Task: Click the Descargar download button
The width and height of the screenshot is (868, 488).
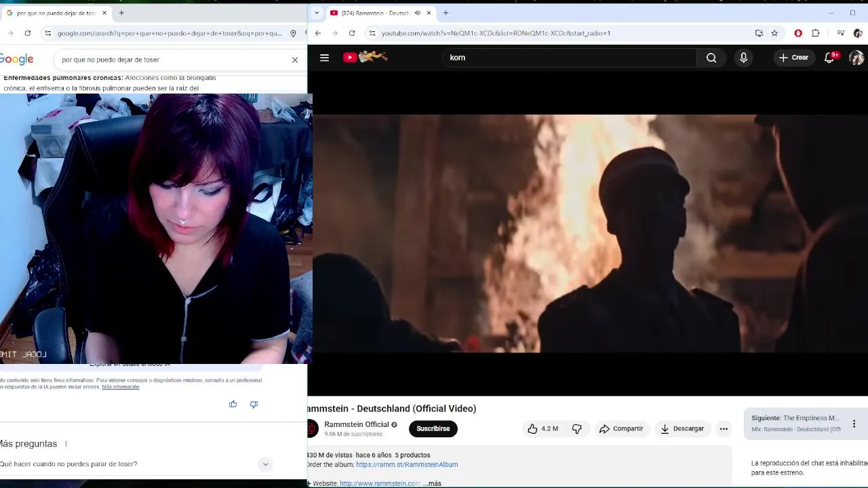Action: (x=682, y=428)
